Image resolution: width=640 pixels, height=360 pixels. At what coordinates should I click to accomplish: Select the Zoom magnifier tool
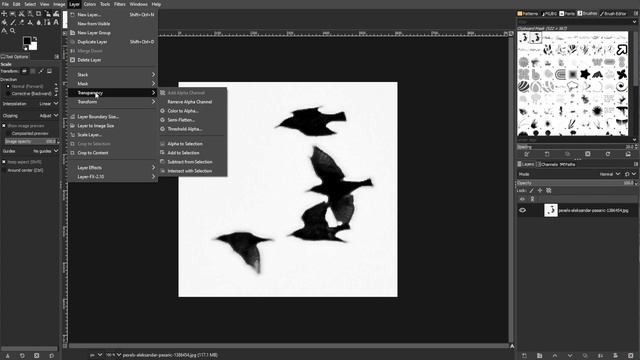point(13,31)
